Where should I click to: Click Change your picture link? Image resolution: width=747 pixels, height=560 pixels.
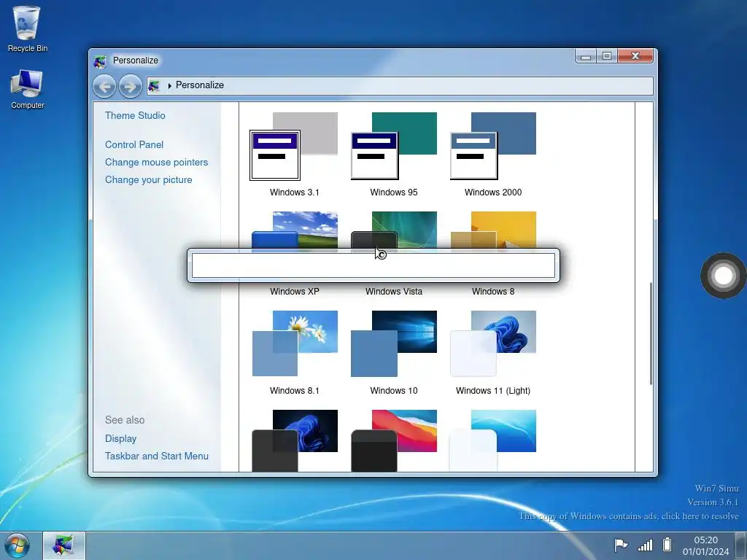(x=148, y=180)
